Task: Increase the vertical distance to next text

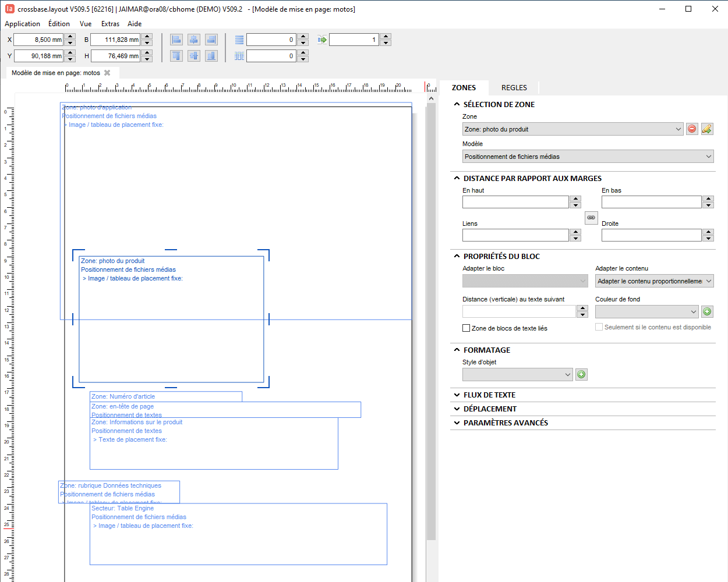Action: (582, 308)
